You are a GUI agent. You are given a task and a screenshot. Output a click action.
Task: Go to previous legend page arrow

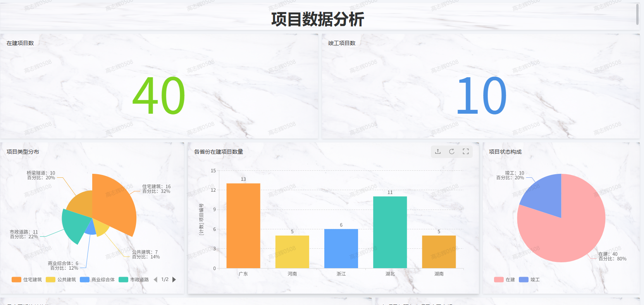click(155, 279)
